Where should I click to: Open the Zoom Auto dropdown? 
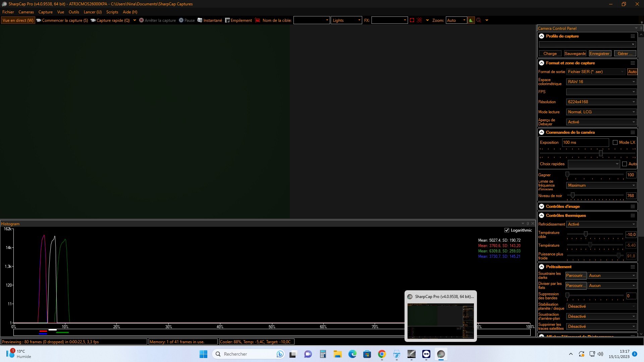click(x=456, y=20)
